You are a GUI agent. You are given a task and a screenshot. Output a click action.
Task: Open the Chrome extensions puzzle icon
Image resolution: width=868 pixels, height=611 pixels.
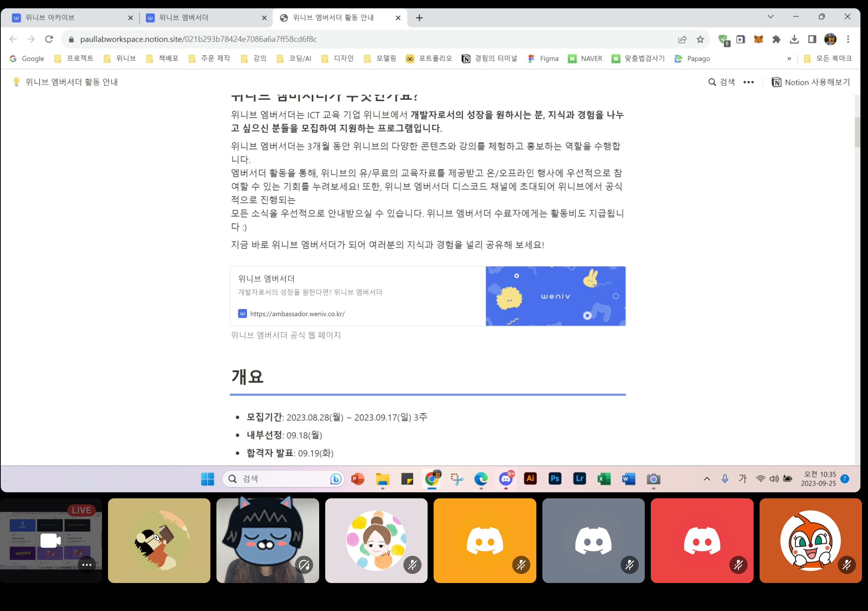[x=777, y=39]
